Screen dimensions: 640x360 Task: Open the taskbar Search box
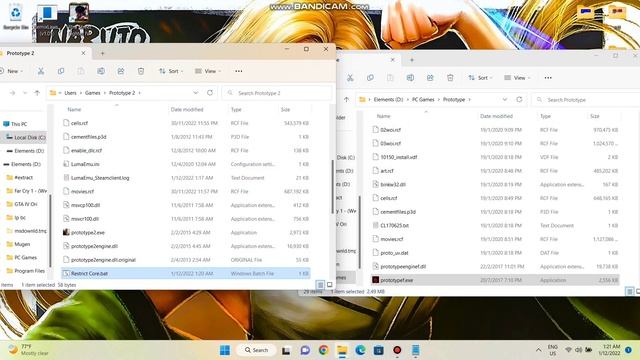(256, 350)
